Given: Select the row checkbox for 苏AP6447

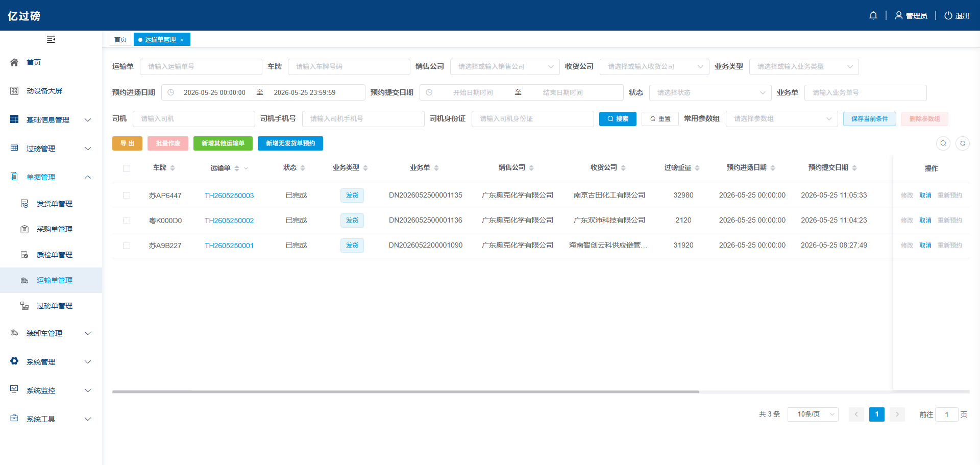Looking at the screenshot, I should (127, 195).
